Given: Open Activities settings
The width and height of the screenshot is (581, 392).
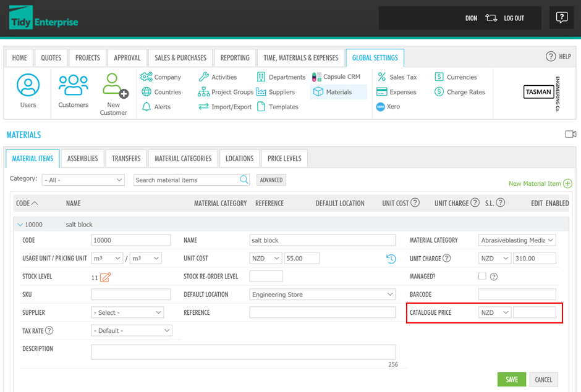Looking at the screenshot, I should pos(218,77).
